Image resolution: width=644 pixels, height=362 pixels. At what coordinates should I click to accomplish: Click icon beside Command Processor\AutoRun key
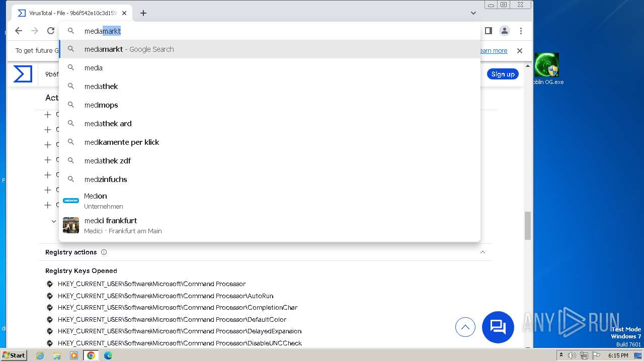(x=50, y=296)
